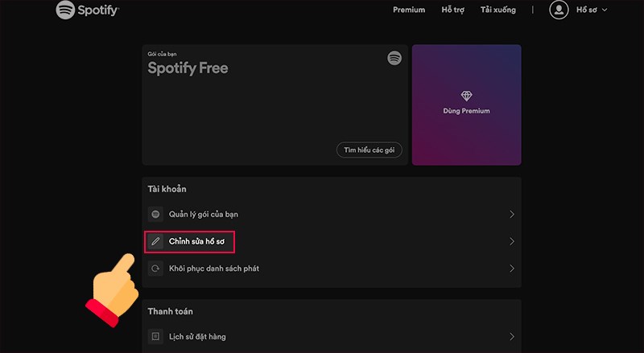Click the Spotify icon on the plan card

[x=394, y=58]
